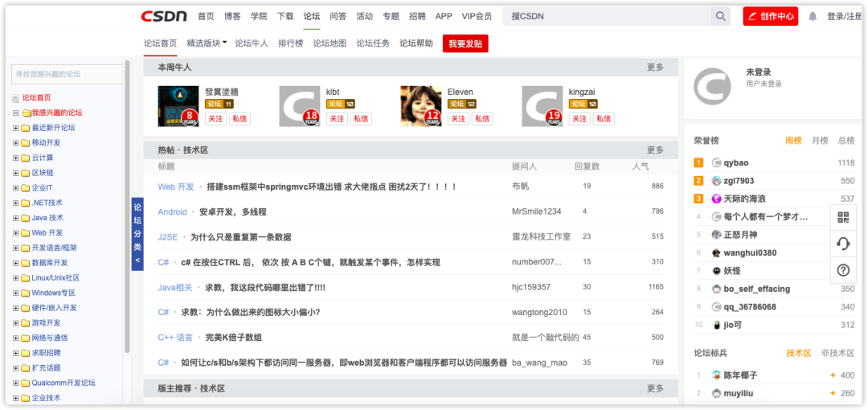The image size is (868, 410).
Task: Click 天际的海浪 avatar icon
Action: point(716,199)
